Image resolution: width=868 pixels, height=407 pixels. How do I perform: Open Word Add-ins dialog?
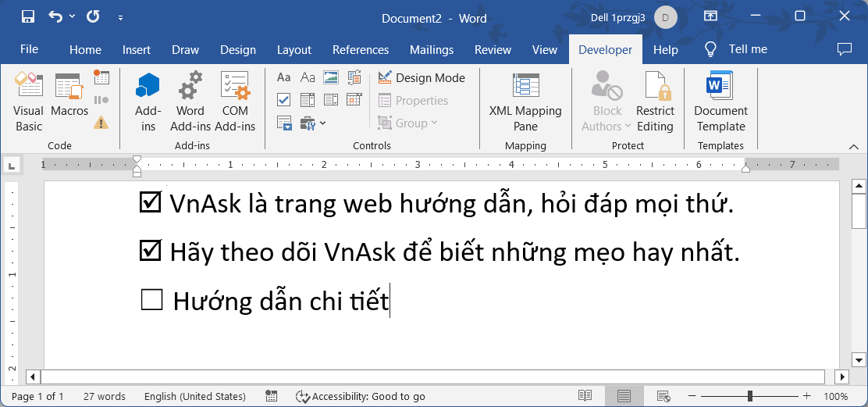(x=190, y=102)
